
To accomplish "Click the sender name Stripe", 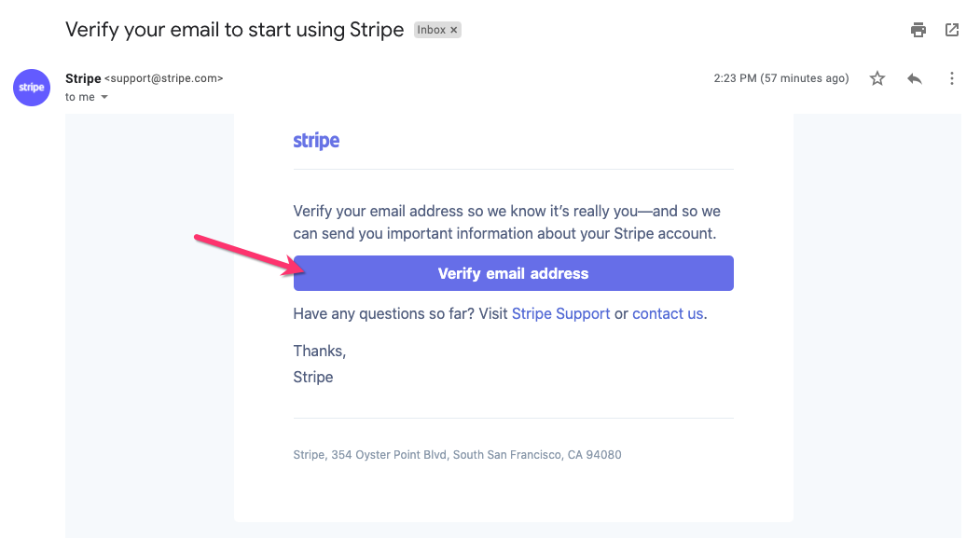I will 83,78.
